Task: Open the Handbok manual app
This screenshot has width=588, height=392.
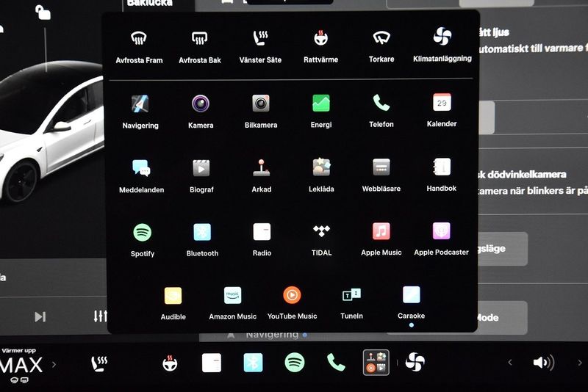Action: (442, 175)
